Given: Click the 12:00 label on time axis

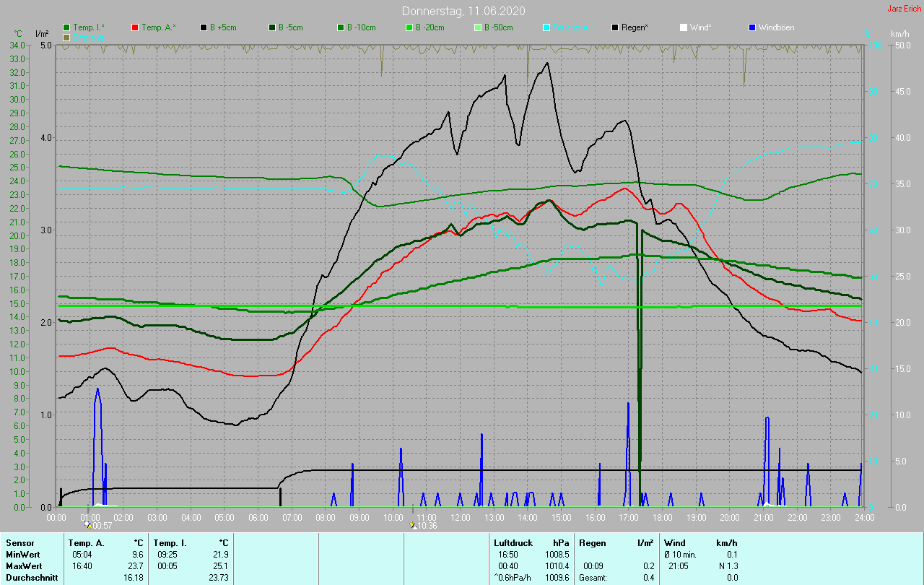Looking at the screenshot, I should pyautogui.click(x=460, y=518).
